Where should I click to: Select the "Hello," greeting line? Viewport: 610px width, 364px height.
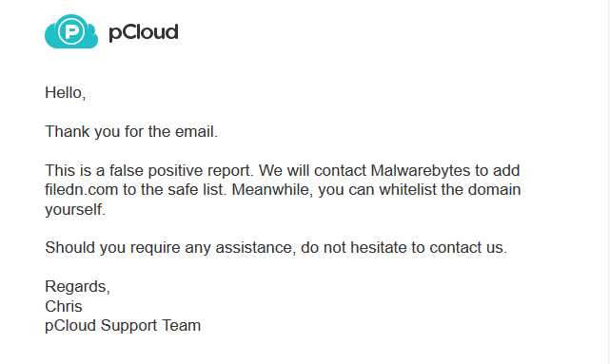click(x=66, y=93)
